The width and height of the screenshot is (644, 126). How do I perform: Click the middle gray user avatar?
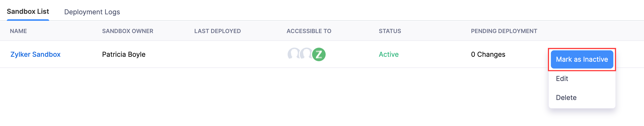pyautogui.click(x=306, y=54)
